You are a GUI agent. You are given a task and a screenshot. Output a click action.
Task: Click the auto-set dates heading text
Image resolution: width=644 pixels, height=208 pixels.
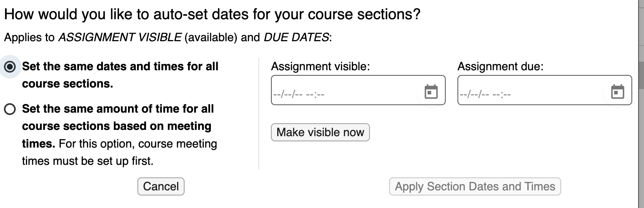(x=212, y=15)
